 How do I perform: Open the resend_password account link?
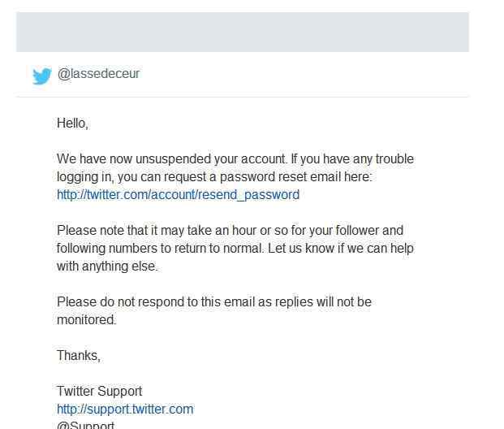coord(178,195)
